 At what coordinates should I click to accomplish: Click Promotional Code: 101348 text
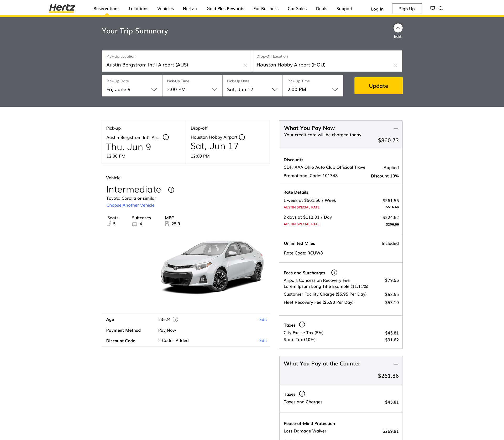point(311,176)
